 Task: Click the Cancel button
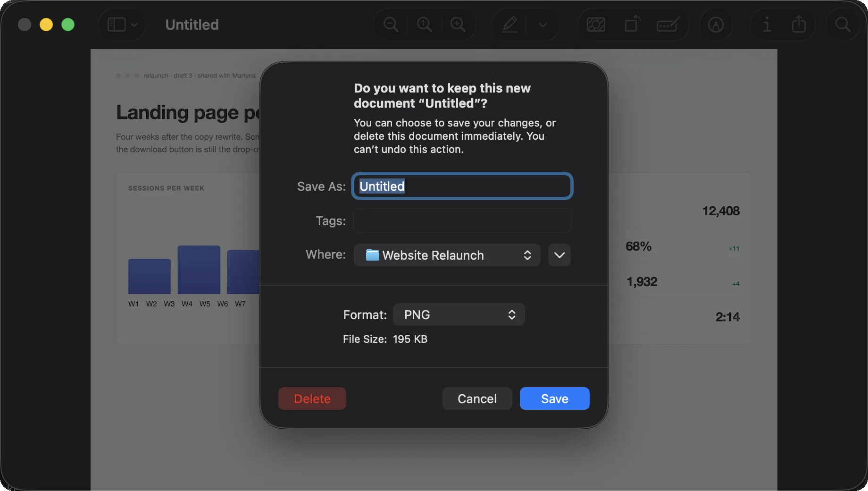pyautogui.click(x=477, y=398)
